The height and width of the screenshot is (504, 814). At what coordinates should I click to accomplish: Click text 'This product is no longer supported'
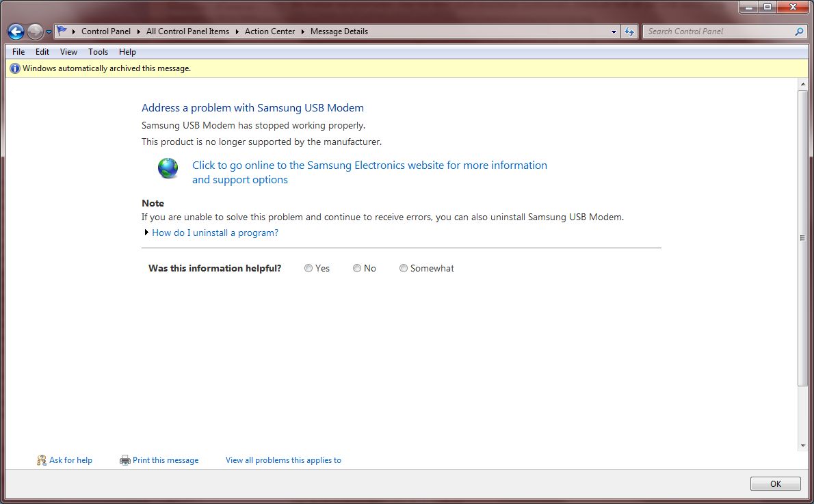(216, 142)
